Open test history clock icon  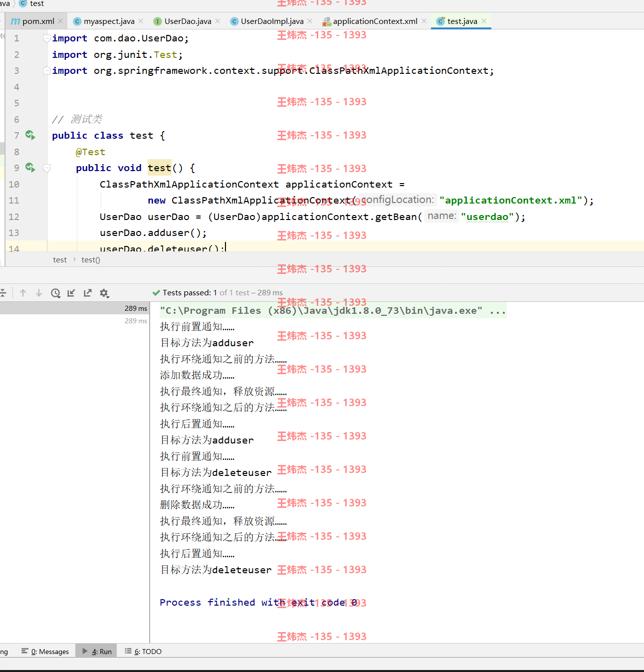tap(55, 293)
